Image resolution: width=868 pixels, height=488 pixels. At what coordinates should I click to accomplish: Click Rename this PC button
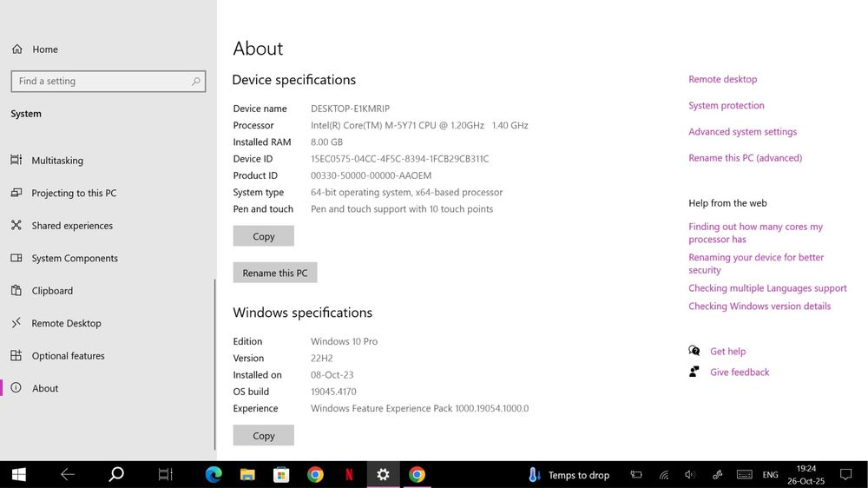click(275, 273)
